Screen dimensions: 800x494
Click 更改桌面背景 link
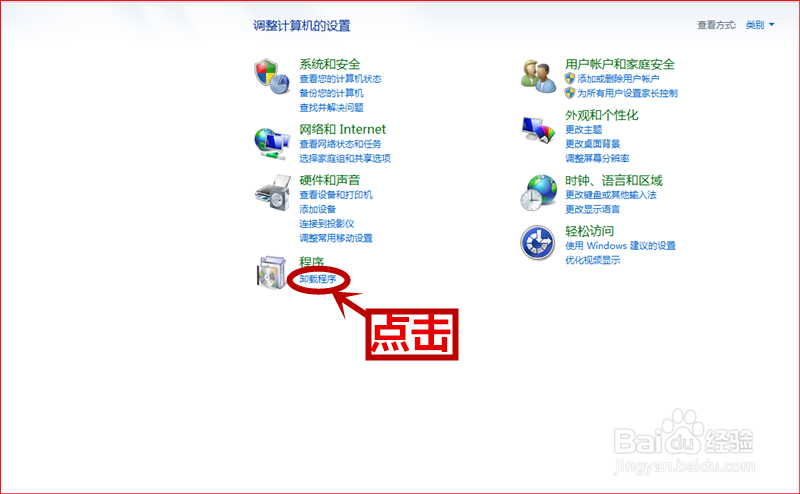pyautogui.click(x=592, y=144)
